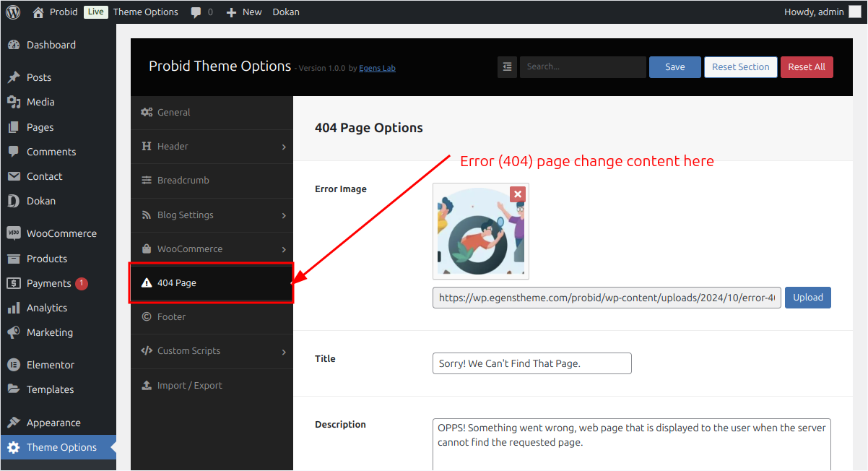The height and width of the screenshot is (471, 868).
Task: Click Theme Options in the admin bar
Action: [146, 12]
